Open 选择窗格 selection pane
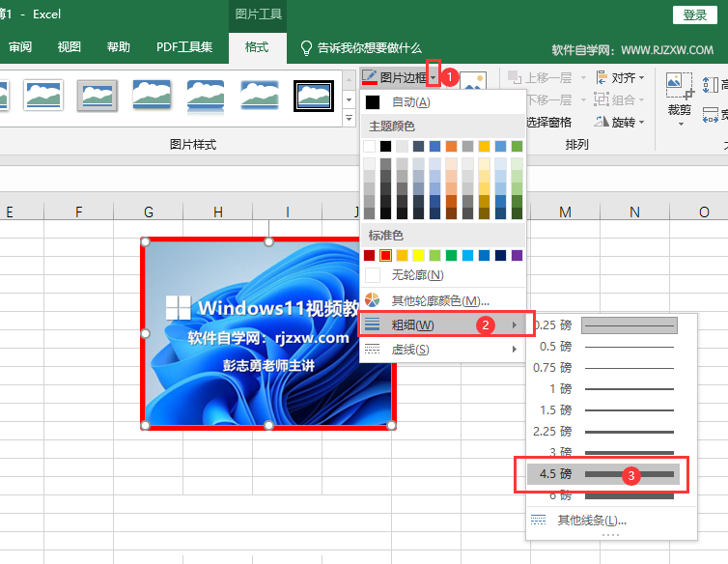The height and width of the screenshot is (564, 728). pyautogui.click(x=549, y=123)
